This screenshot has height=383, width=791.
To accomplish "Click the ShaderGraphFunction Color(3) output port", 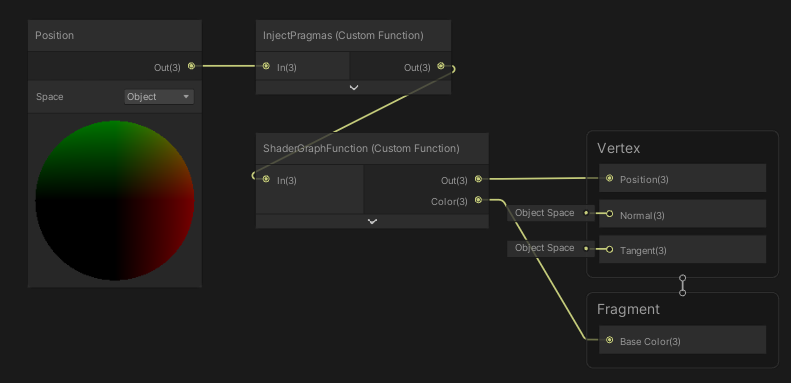I will [478, 200].
